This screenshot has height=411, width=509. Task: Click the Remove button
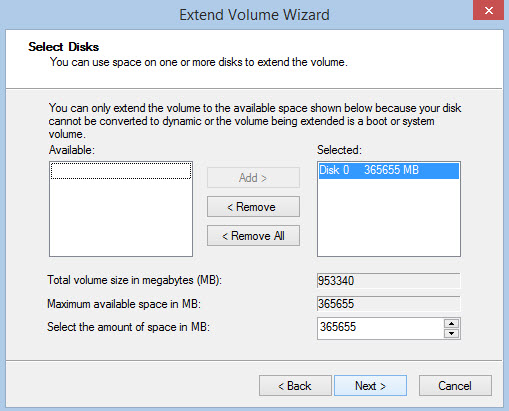(x=253, y=207)
